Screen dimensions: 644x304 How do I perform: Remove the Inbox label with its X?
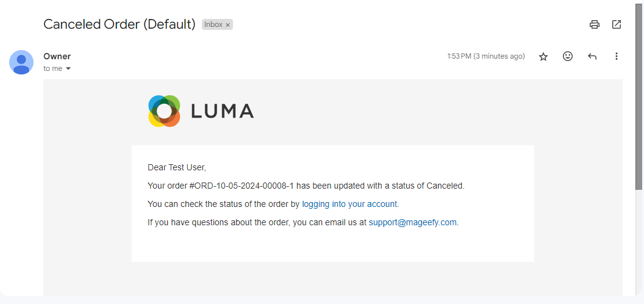[x=228, y=25]
